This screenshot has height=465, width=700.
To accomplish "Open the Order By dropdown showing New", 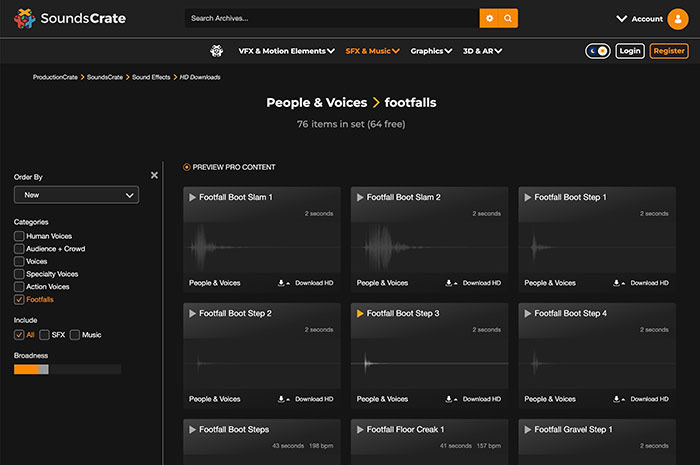I will coord(76,195).
